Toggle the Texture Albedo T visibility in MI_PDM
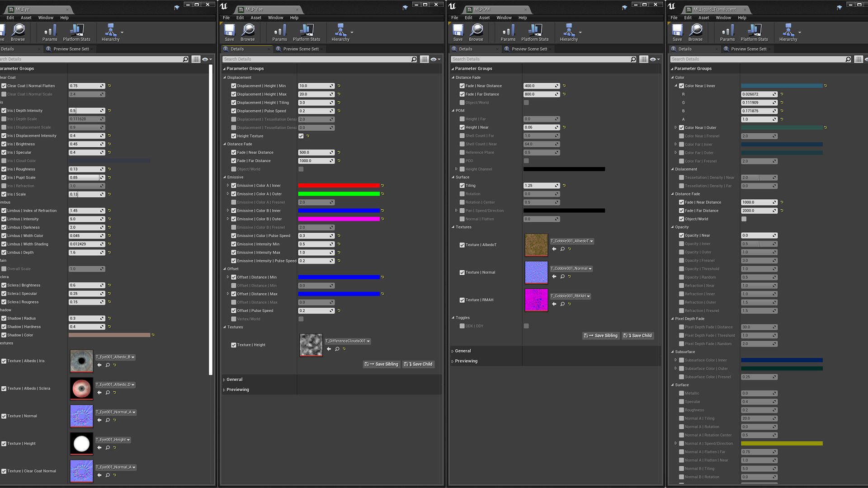The image size is (868, 488). click(462, 244)
